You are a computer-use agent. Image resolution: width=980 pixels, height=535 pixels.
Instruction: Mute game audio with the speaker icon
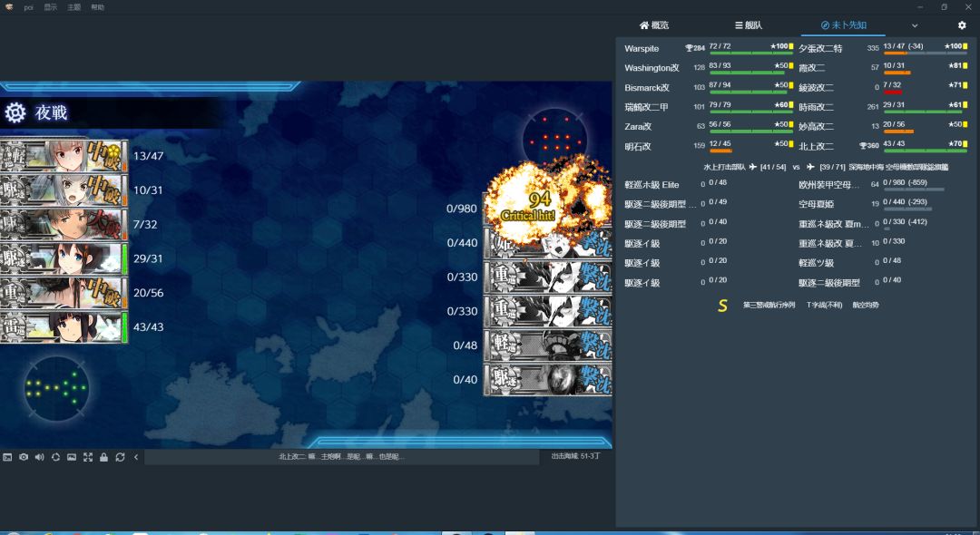pos(39,457)
